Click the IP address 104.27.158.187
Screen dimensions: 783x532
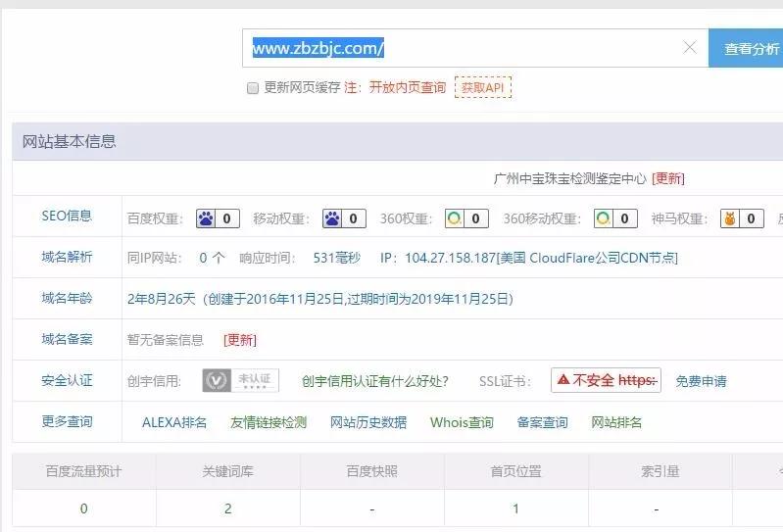pos(450,258)
